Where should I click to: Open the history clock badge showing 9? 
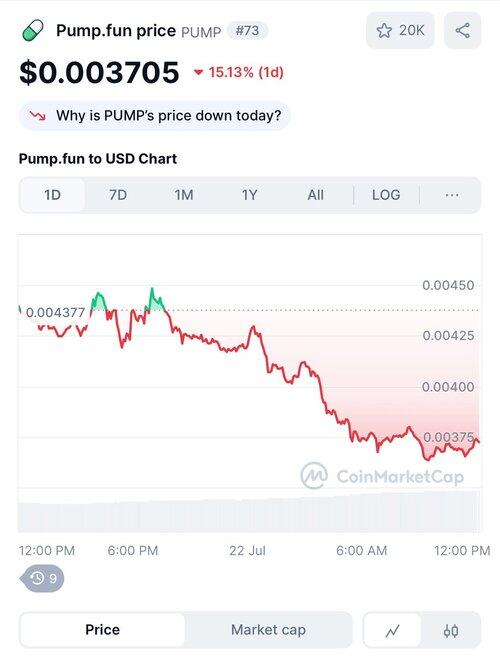(42, 578)
